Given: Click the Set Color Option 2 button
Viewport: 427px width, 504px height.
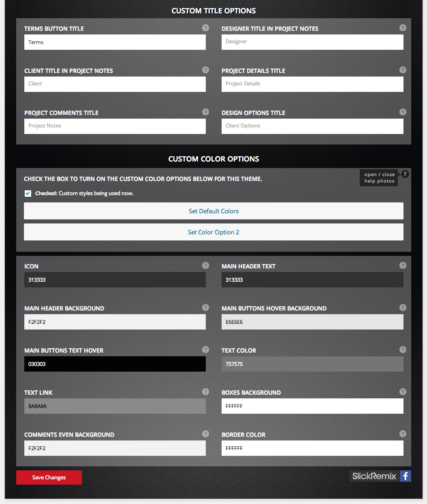Looking at the screenshot, I should tap(213, 232).
